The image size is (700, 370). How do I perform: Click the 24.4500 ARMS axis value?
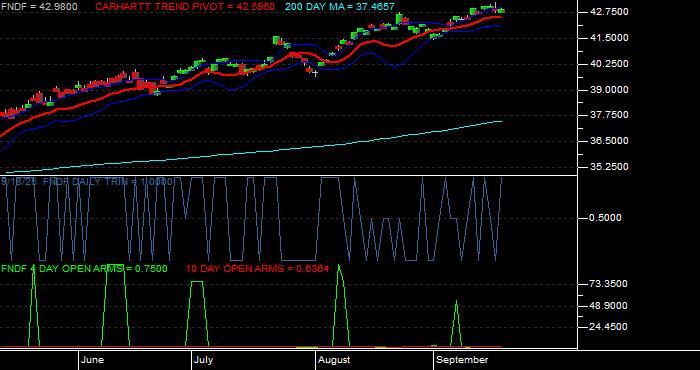pyautogui.click(x=609, y=327)
